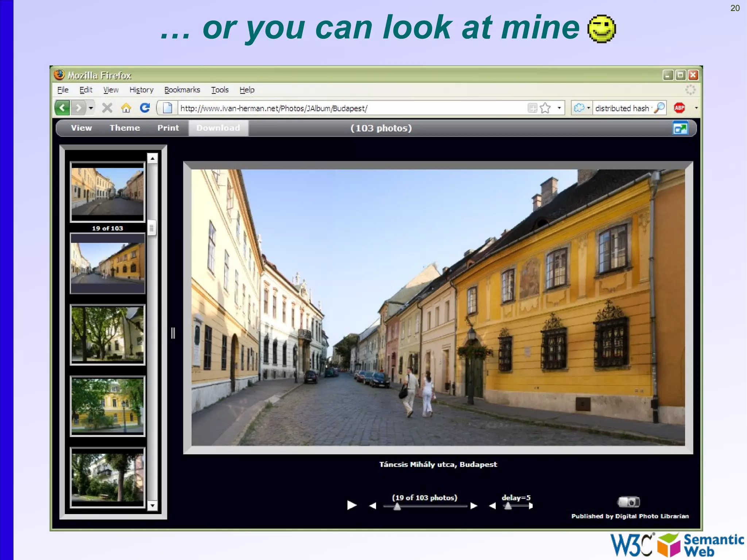This screenshot has height=560, width=747.
Task: Open the Bookmarks menu
Action: pyautogui.click(x=182, y=90)
